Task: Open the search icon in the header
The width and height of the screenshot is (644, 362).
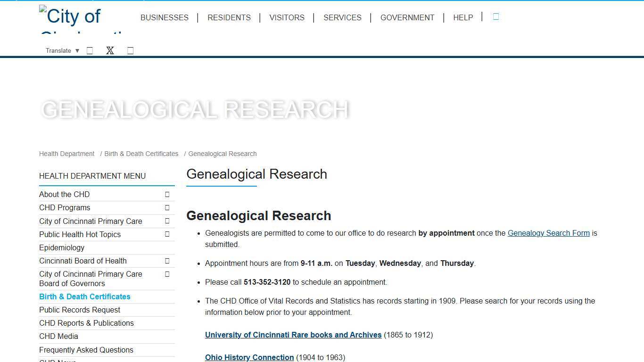Action: [x=495, y=17]
